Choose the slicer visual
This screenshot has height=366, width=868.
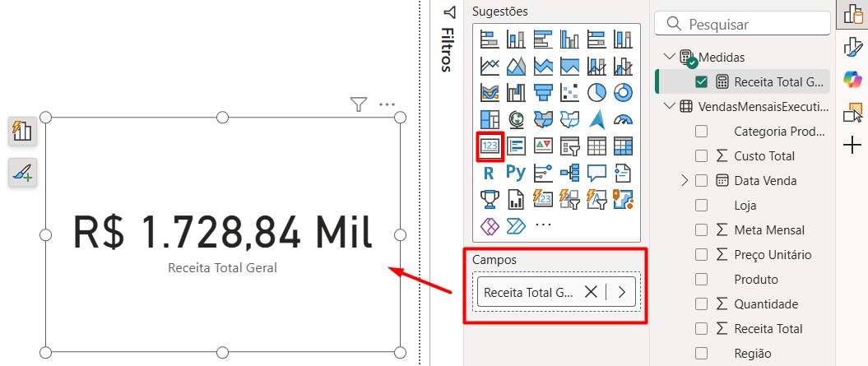click(x=569, y=146)
